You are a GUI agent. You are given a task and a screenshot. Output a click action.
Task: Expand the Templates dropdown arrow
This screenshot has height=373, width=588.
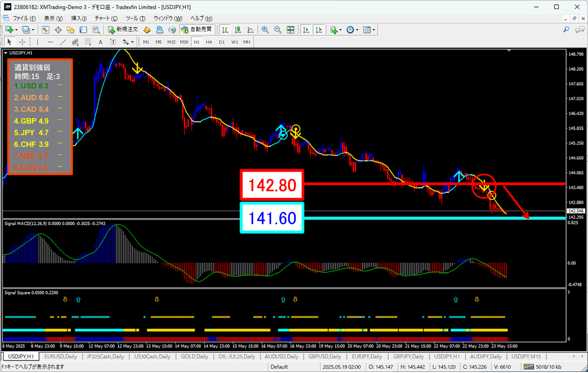(374, 30)
